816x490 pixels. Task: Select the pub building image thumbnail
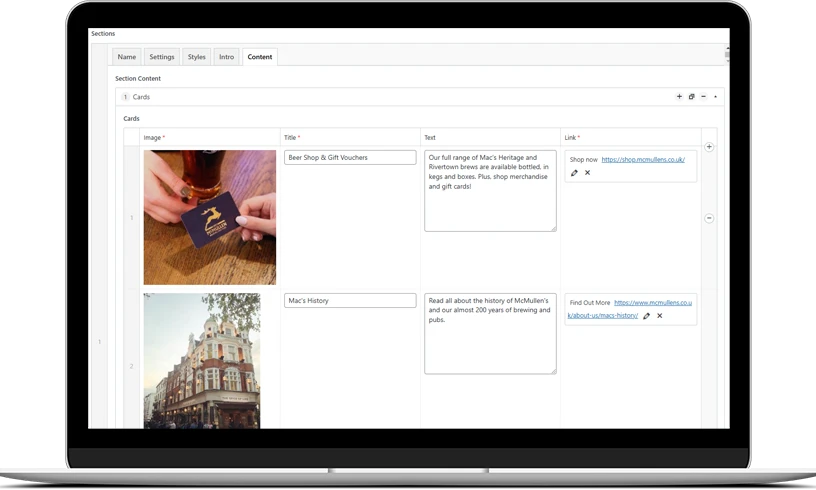pos(202,361)
